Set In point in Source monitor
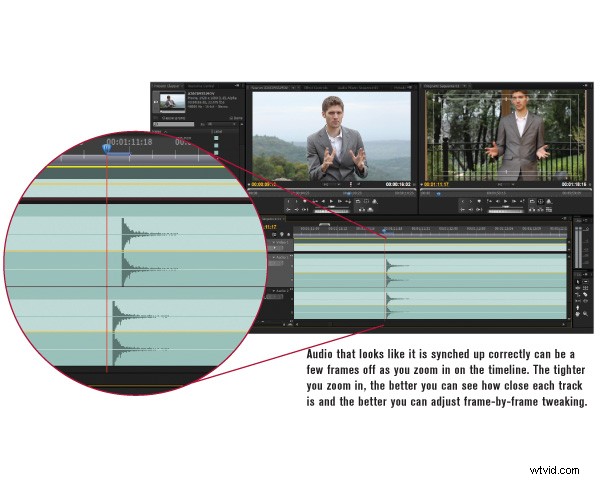The height and width of the screenshot is (480, 600). tap(289, 201)
